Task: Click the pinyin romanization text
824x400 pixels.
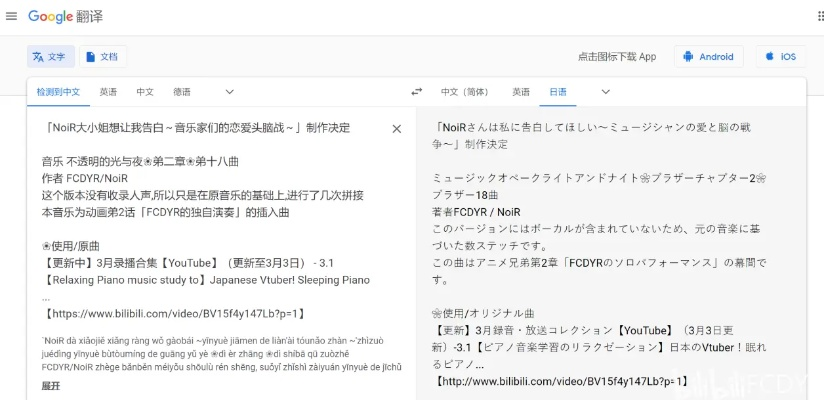Action: (x=222, y=354)
